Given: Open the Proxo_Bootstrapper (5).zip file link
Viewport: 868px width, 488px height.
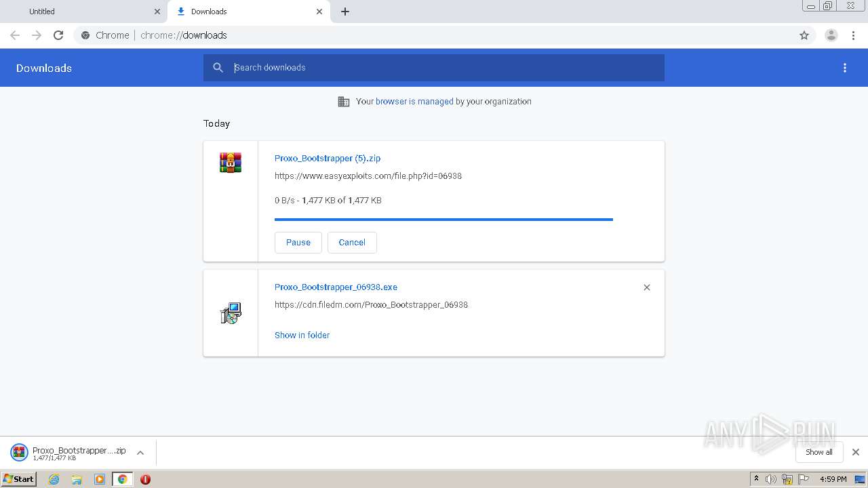Looking at the screenshot, I should [328, 158].
